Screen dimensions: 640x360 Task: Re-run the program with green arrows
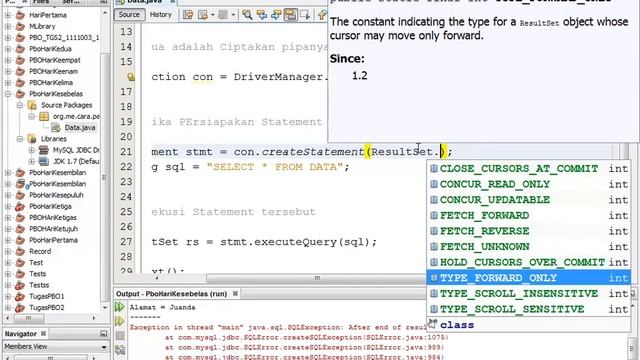point(120,307)
